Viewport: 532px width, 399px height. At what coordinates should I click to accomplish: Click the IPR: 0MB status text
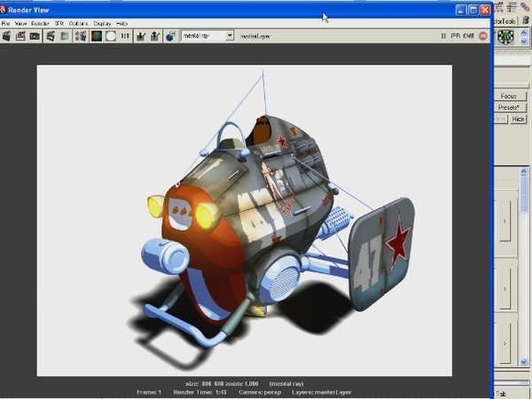click(x=462, y=36)
